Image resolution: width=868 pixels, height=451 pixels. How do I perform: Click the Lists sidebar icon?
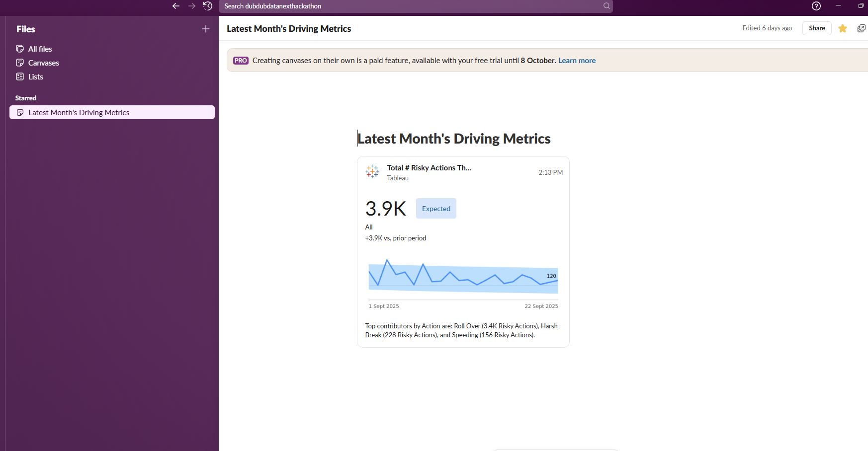20,76
